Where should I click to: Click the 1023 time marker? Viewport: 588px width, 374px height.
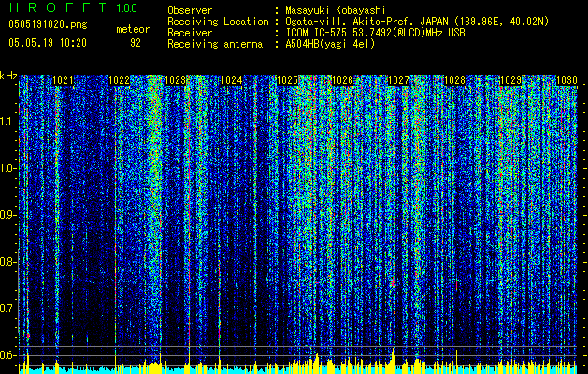[176, 80]
